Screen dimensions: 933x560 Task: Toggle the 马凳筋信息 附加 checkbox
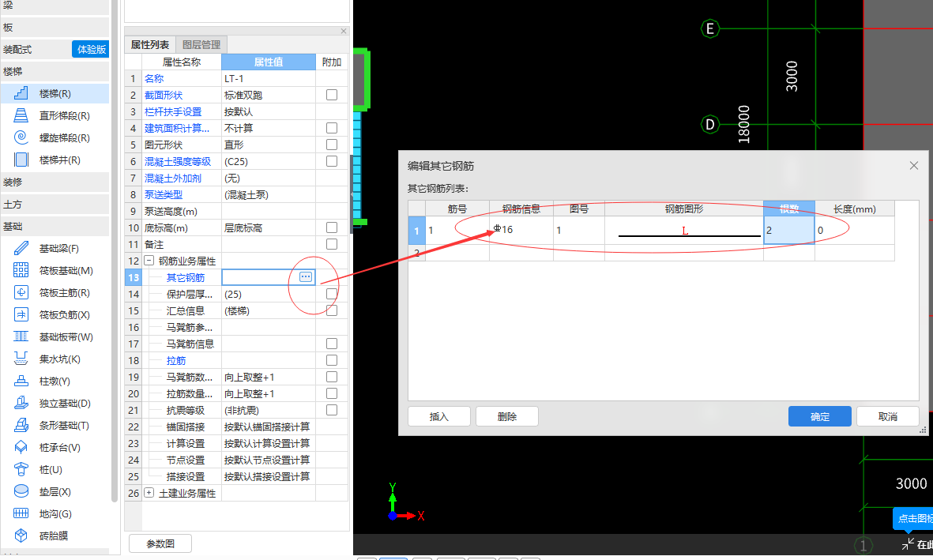[332, 344]
